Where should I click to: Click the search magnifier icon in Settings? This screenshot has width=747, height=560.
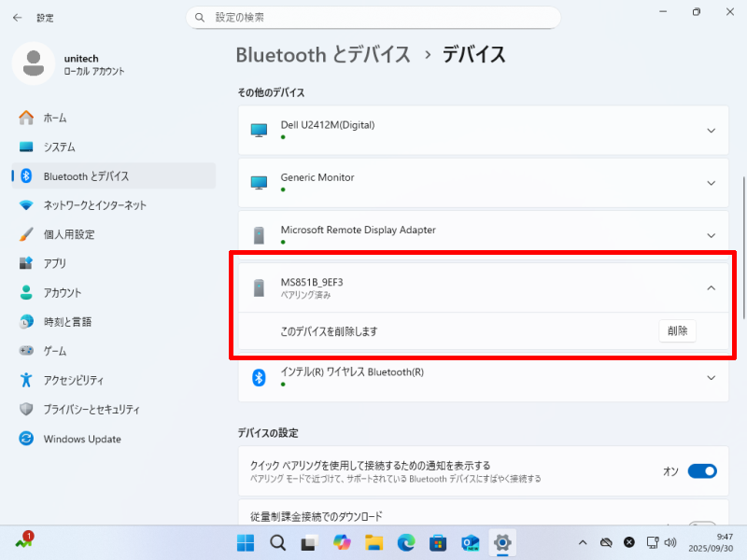pyautogui.click(x=201, y=18)
